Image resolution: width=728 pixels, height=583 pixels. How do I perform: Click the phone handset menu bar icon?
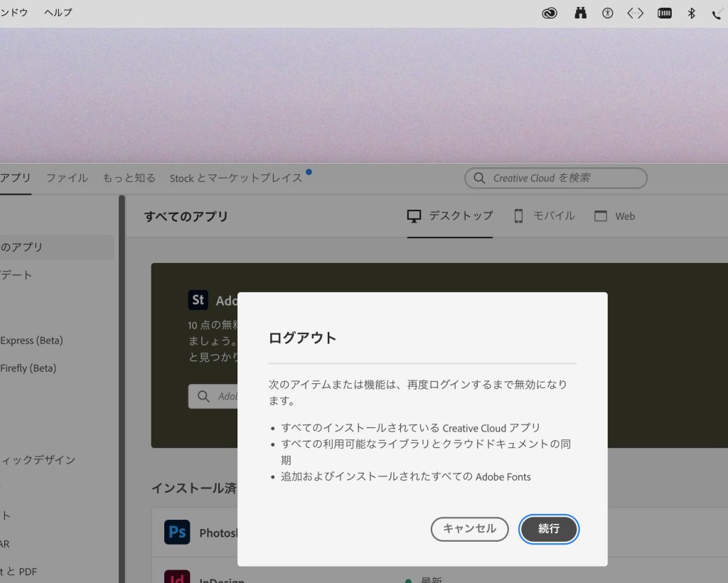point(718,14)
